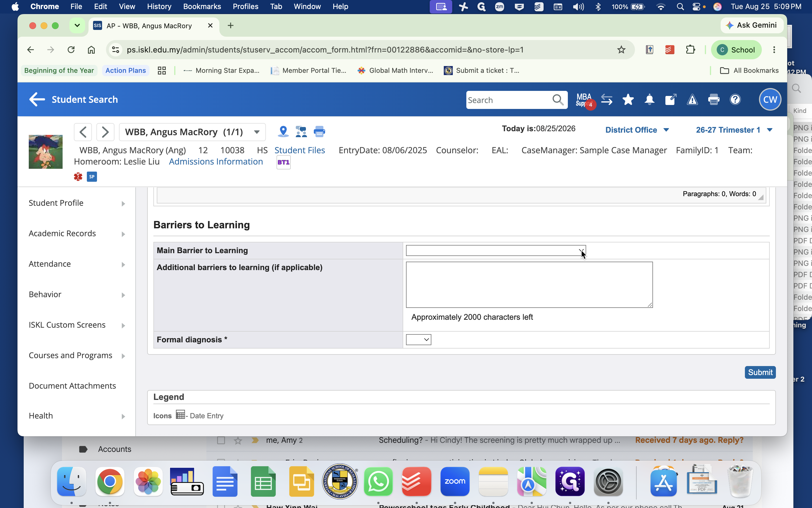Open the Profiles menu in menu bar
The width and height of the screenshot is (812, 508).
coord(245,6)
